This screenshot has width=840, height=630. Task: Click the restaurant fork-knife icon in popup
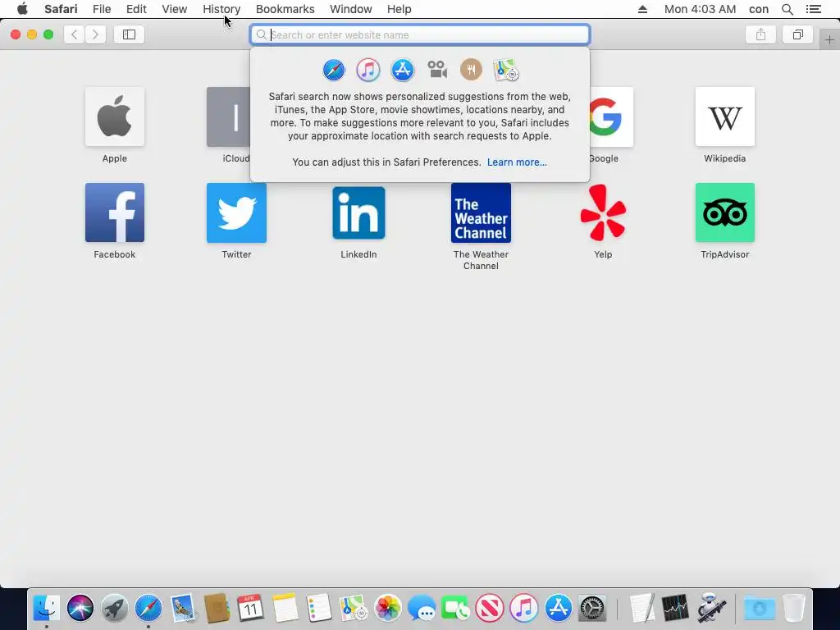(x=472, y=70)
